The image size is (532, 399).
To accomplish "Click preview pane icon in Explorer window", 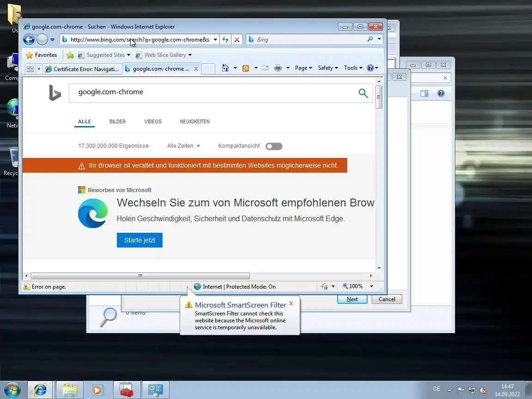I will (x=424, y=93).
